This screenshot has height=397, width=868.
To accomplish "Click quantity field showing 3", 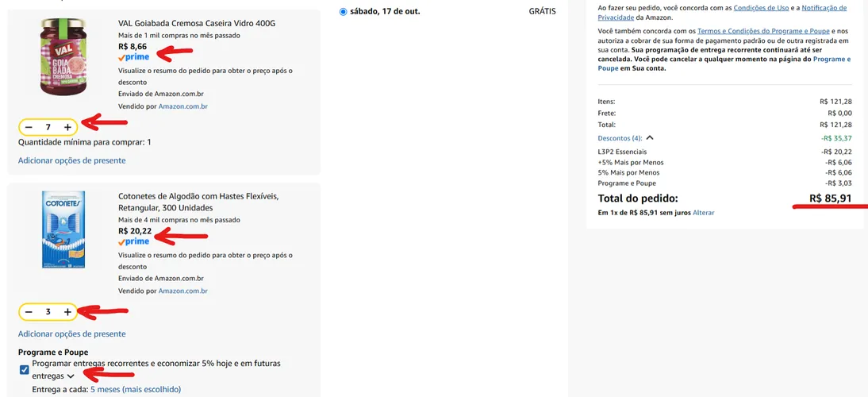I will coord(48,312).
